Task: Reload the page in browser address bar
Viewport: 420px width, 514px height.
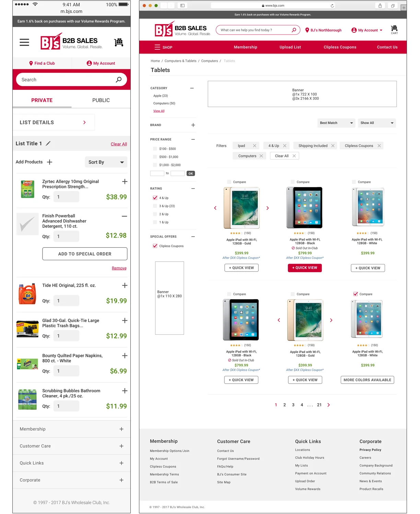Action: pos(332,5)
